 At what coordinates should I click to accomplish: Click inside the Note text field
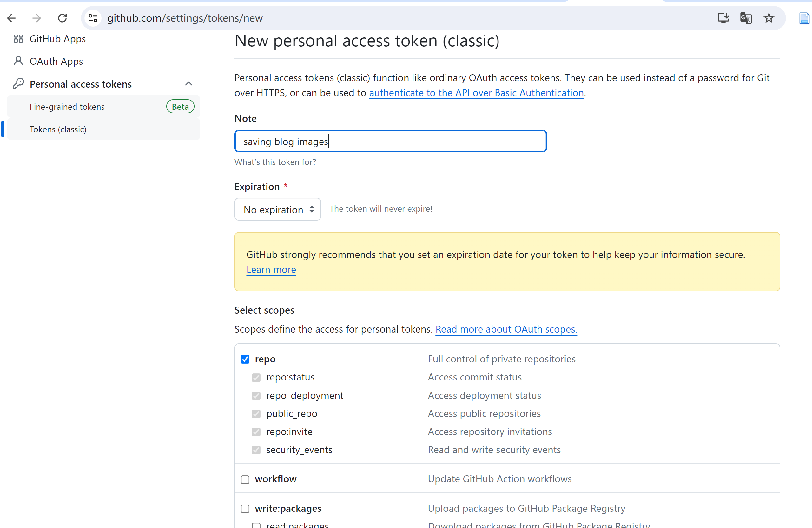tap(390, 141)
